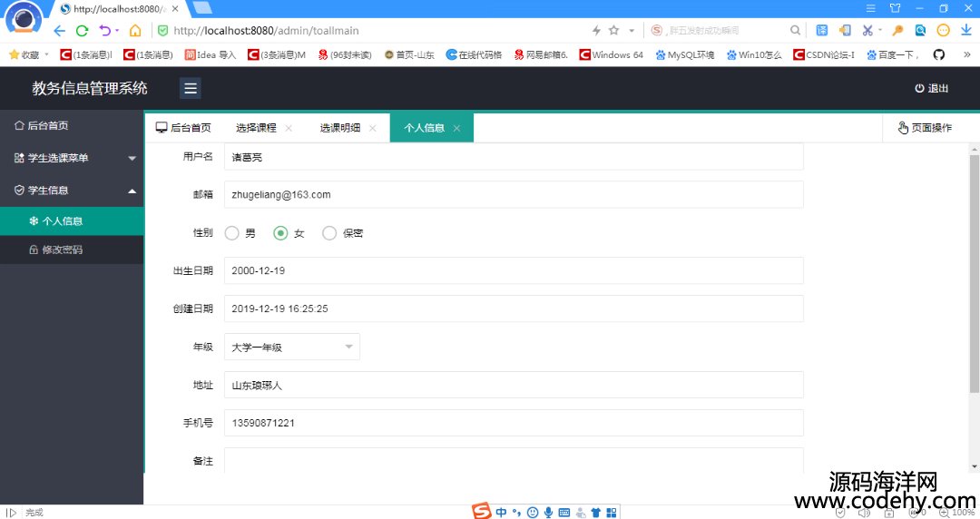Select the 男 gender radio button
980x519 pixels.
(231, 233)
